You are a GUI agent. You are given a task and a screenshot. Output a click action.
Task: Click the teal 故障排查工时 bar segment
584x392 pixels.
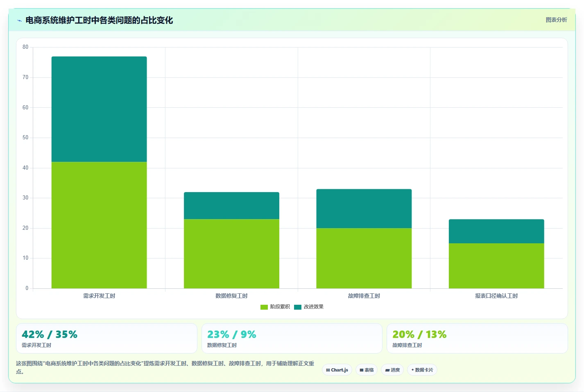(x=364, y=208)
